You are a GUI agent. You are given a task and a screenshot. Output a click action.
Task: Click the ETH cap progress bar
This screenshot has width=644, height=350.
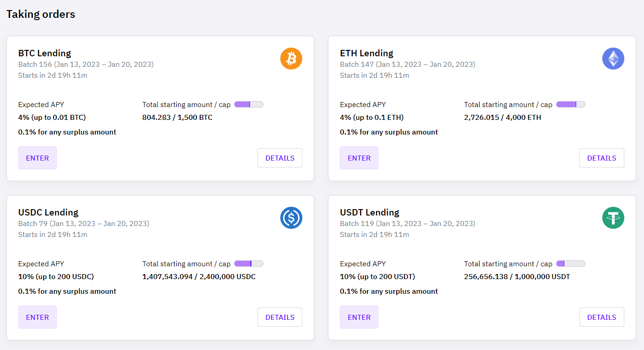(x=570, y=104)
